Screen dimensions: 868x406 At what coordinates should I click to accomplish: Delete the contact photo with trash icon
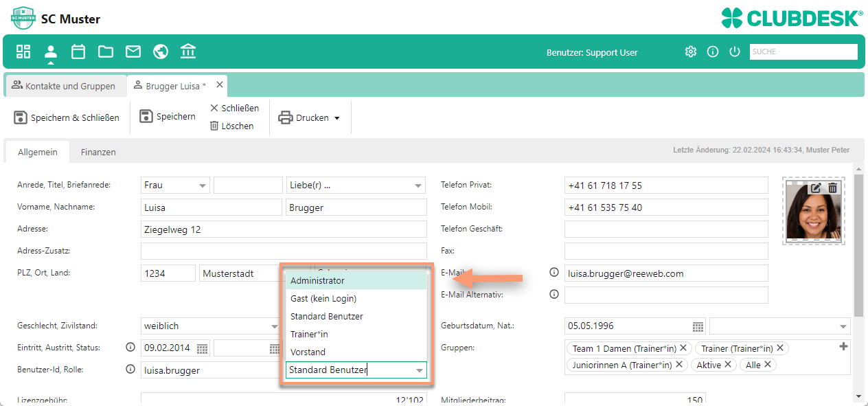[x=832, y=188]
